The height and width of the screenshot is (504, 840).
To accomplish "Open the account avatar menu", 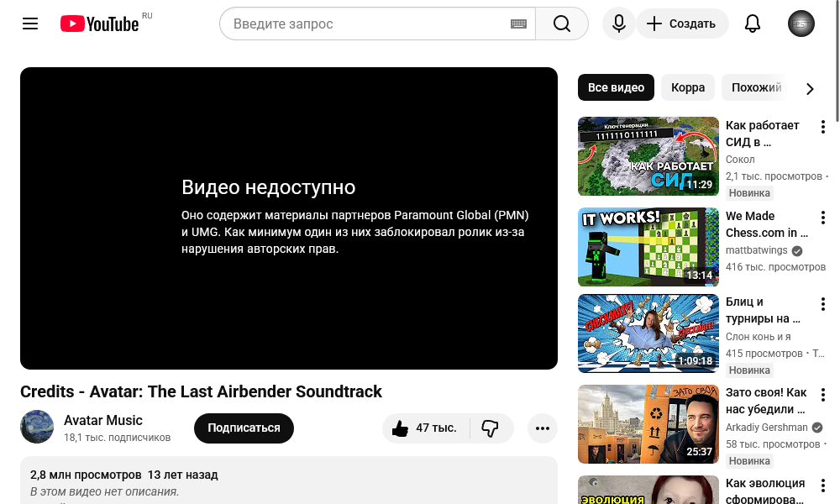I will [801, 24].
